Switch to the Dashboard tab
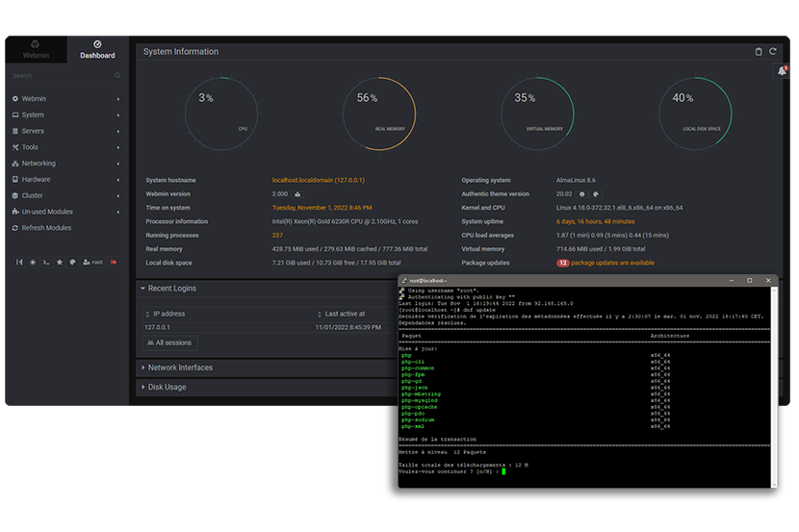Viewport: 799px width, 532px height. click(x=97, y=49)
